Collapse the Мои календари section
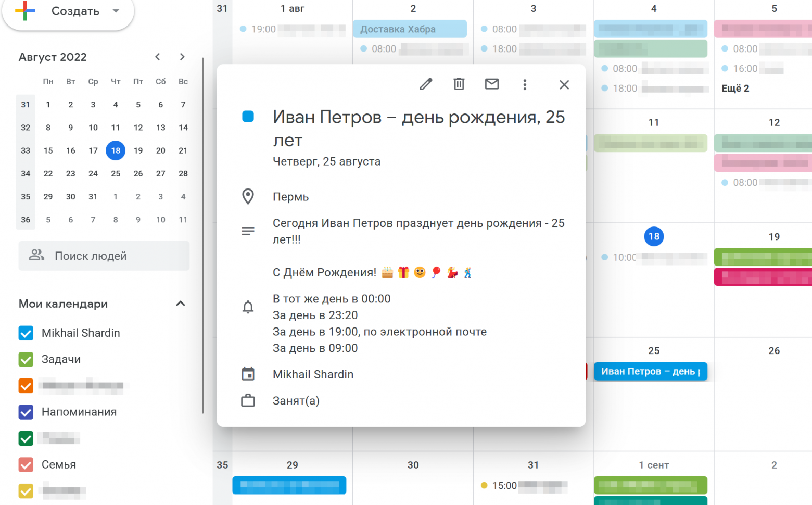The height and width of the screenshot is (505, 812). (181, 304)
